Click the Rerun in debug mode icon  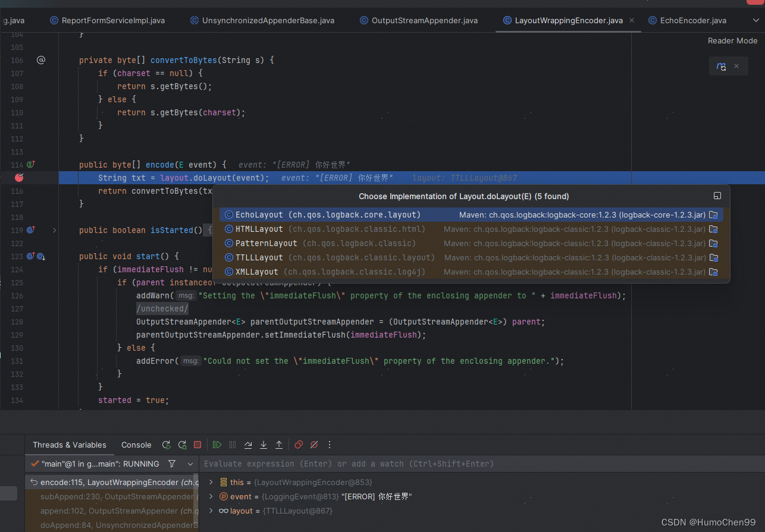(x=182, y=445)
